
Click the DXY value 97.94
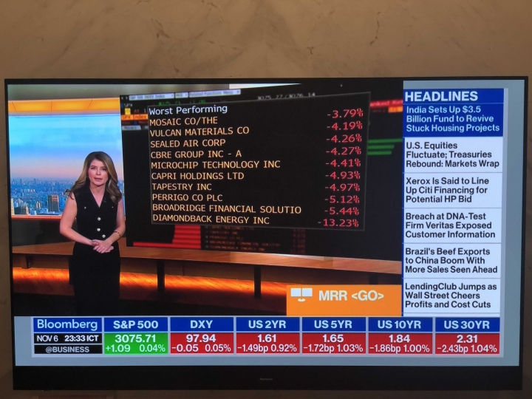(x=201, y=338)
